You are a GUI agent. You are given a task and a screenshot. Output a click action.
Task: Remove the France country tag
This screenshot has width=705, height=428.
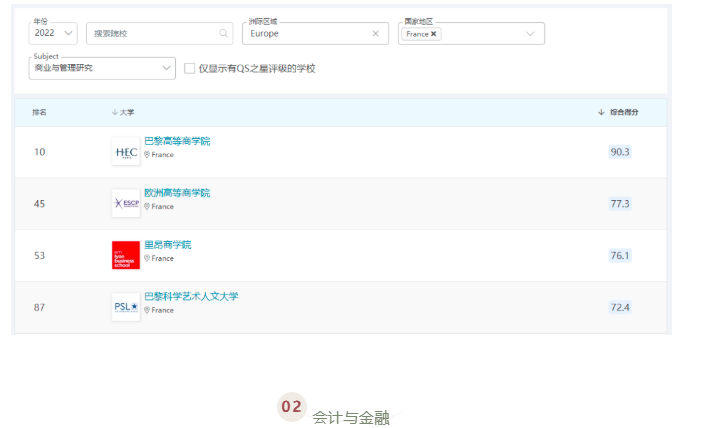[433, 34]
